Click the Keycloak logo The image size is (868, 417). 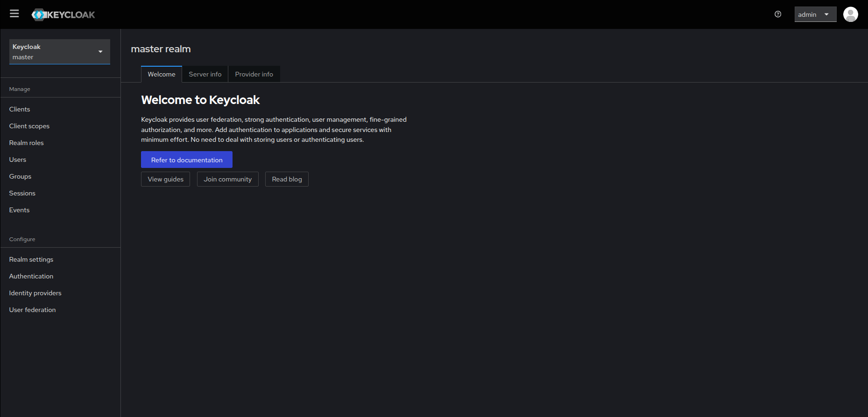(x=63, y=14)
